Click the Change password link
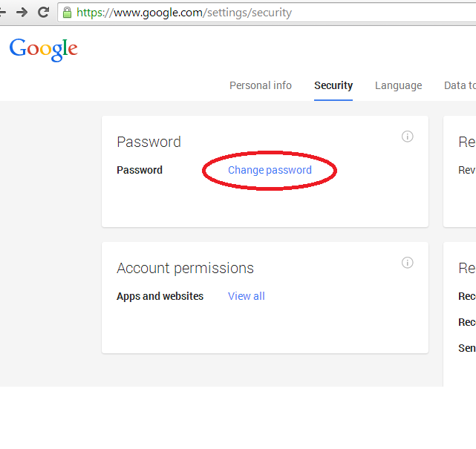Screen dimensions: 476x449 click(270, 170)
